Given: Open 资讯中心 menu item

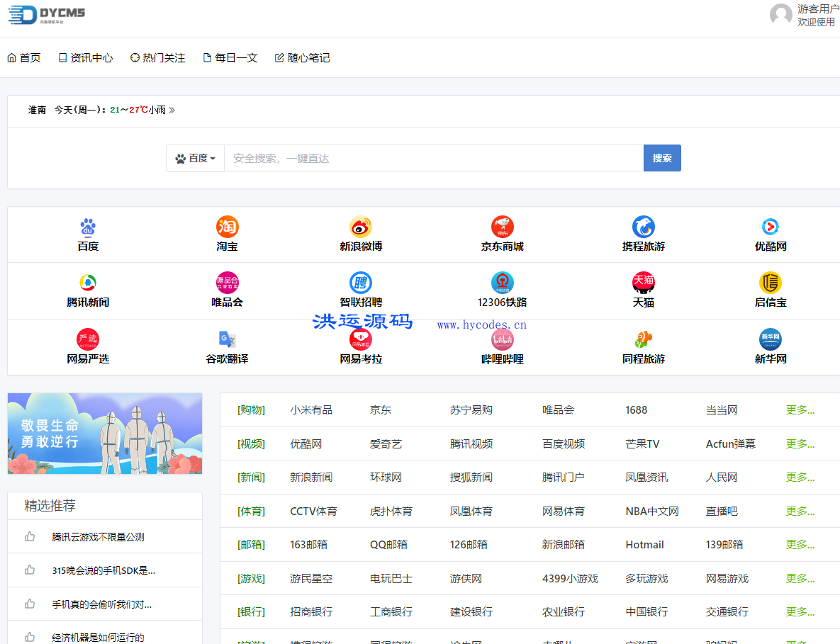Looking at the screenshot, I should (86, 58).
